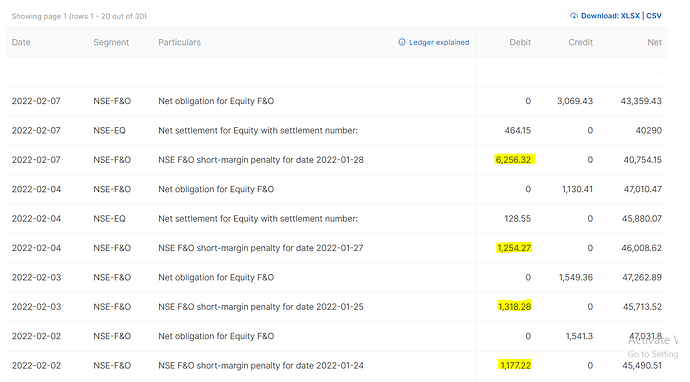Click the net balance 47,262.89
This screenshot has height=382, width=690.
(x=642, y=278)
